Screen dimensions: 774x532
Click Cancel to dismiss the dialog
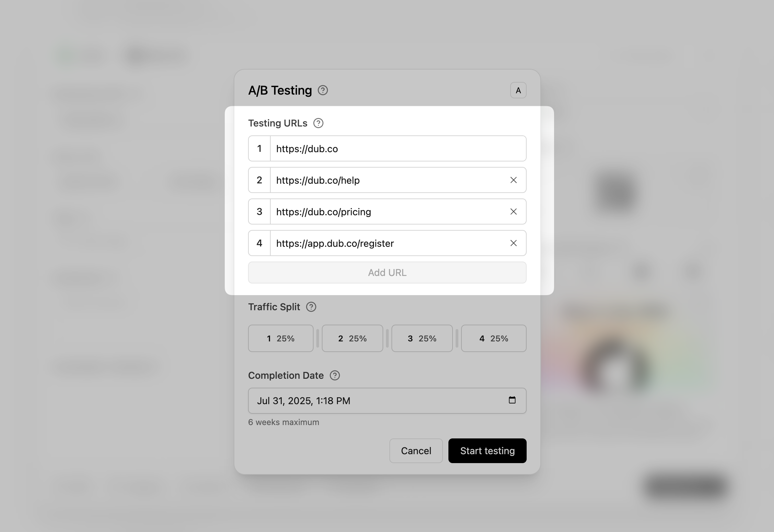[x=416, y=451]
